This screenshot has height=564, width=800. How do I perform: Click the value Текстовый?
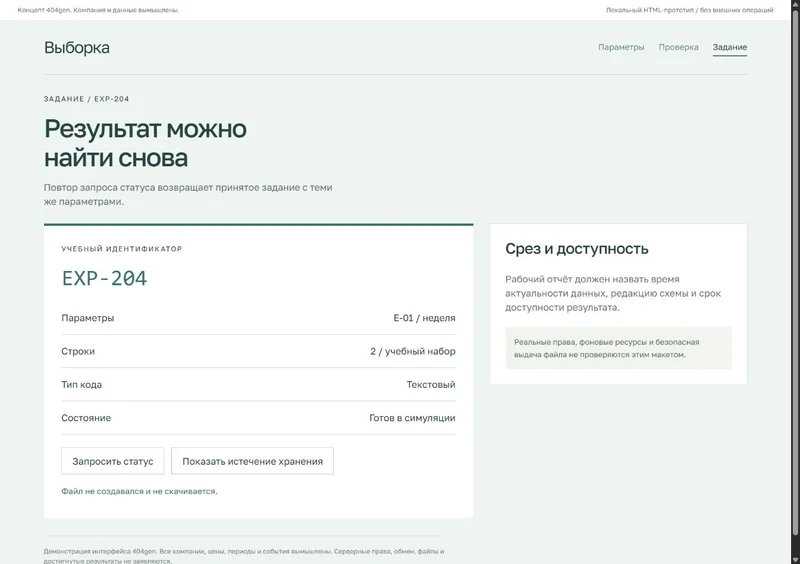click(431, 384)
